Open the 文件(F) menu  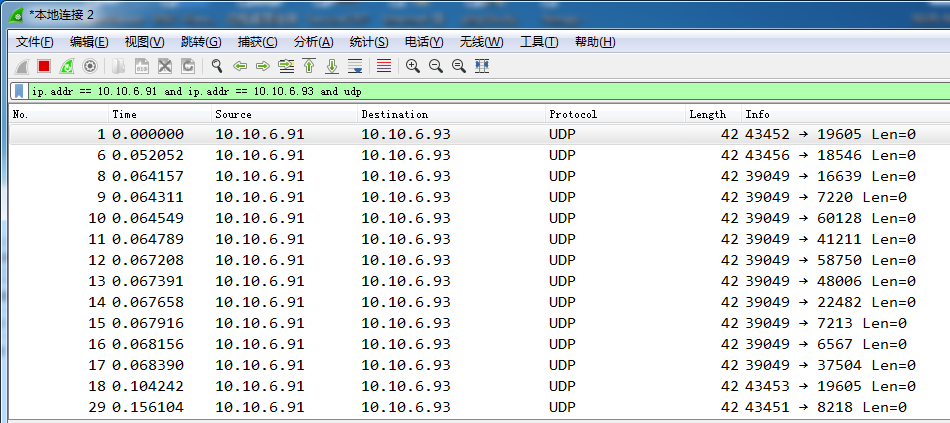point(35,42)
